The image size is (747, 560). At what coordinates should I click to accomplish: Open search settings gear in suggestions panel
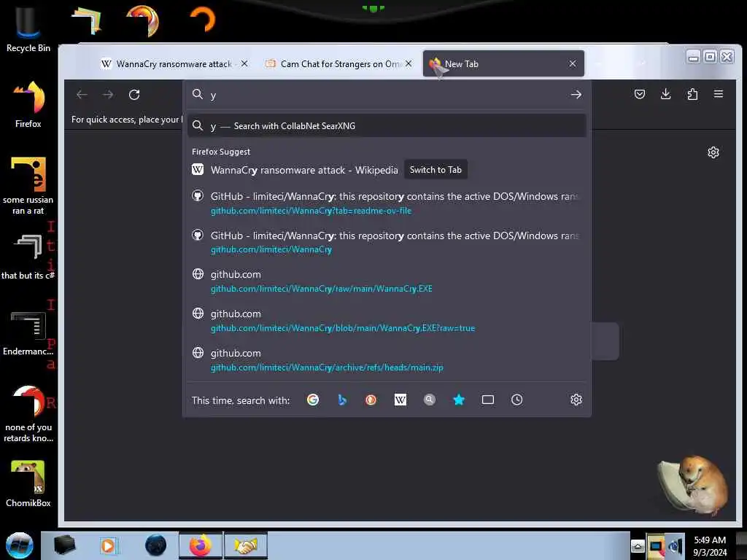point(576,400)
